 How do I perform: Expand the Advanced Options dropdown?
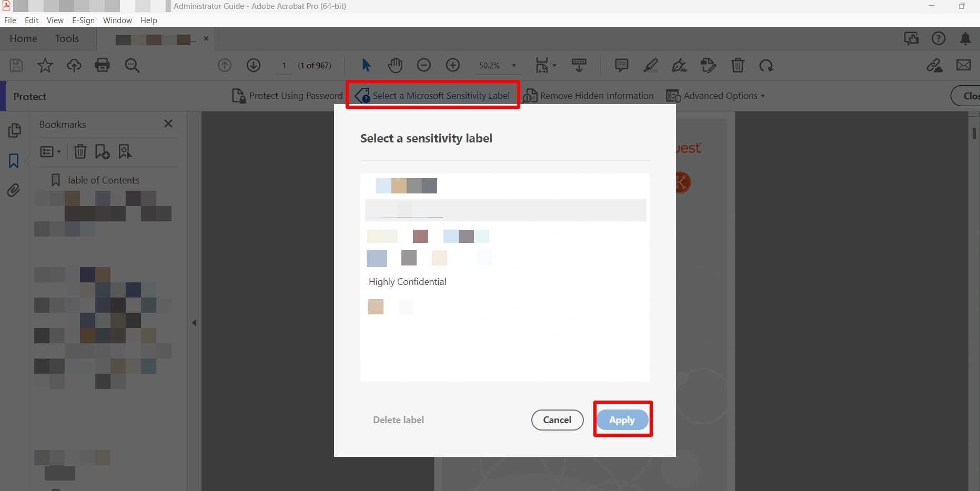click(715, 96)
